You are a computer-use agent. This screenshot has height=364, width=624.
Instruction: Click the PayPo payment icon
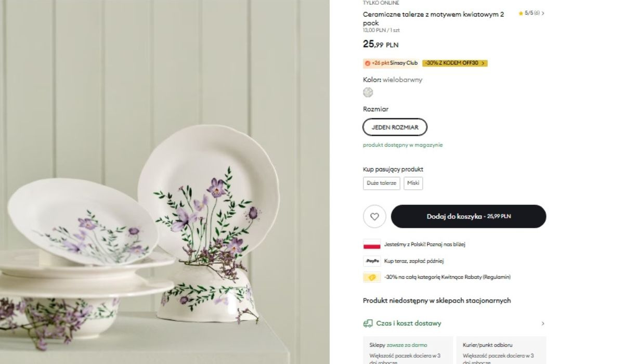[372, 261]
